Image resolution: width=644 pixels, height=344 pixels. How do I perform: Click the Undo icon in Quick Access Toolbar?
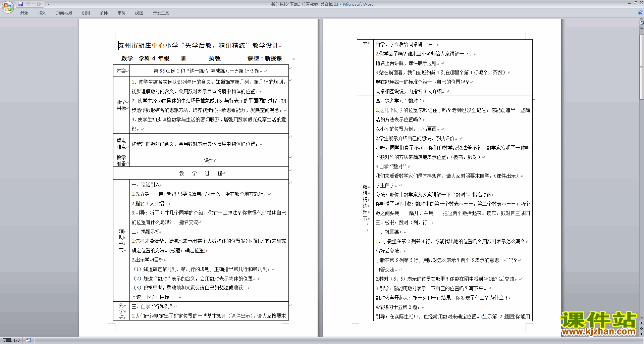click(x=28, y=4)
